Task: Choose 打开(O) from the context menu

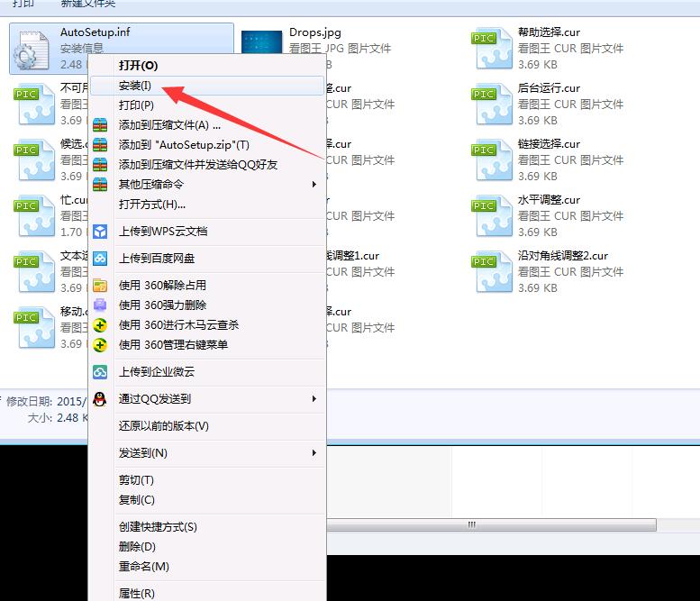Action: [138, 66]
